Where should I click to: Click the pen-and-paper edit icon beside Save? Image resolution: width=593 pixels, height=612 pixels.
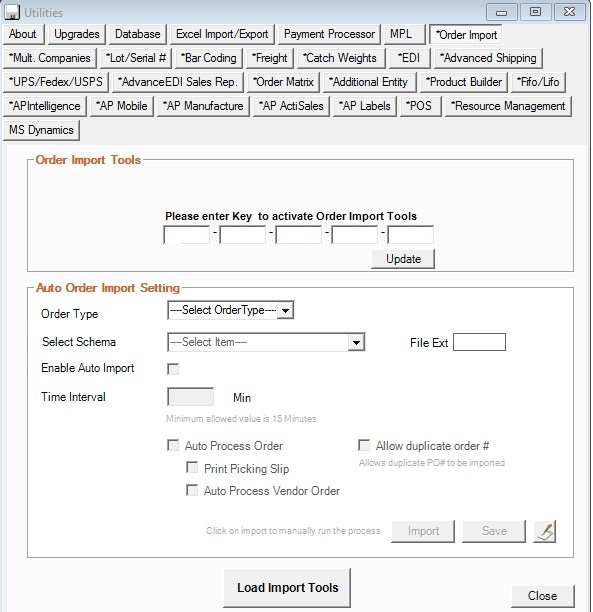point(545,532)
